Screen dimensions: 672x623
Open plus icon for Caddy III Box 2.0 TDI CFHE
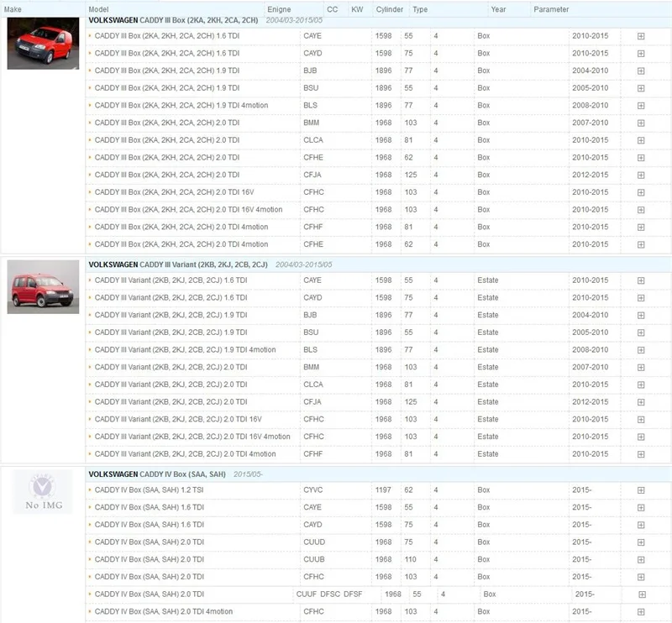641,158
